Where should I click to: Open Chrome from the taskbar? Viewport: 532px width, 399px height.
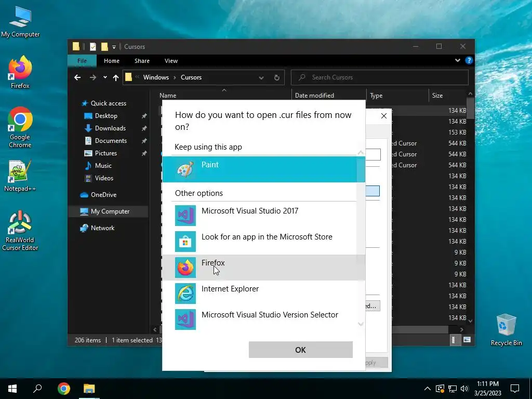pyautogui.click(x=63, y=389)
